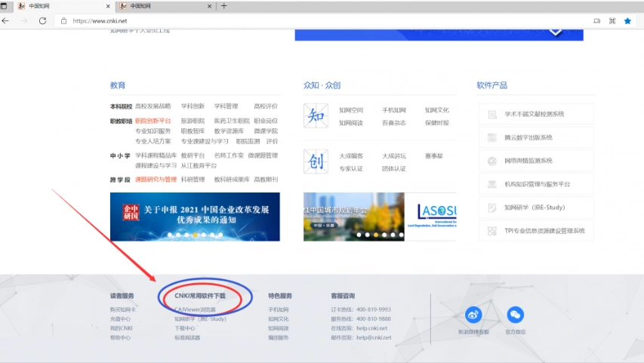Image resolution: width=644 pixels, height=363 pixels.
Task: Open 购买知网卡 footer link
Action: pos(123,309)
